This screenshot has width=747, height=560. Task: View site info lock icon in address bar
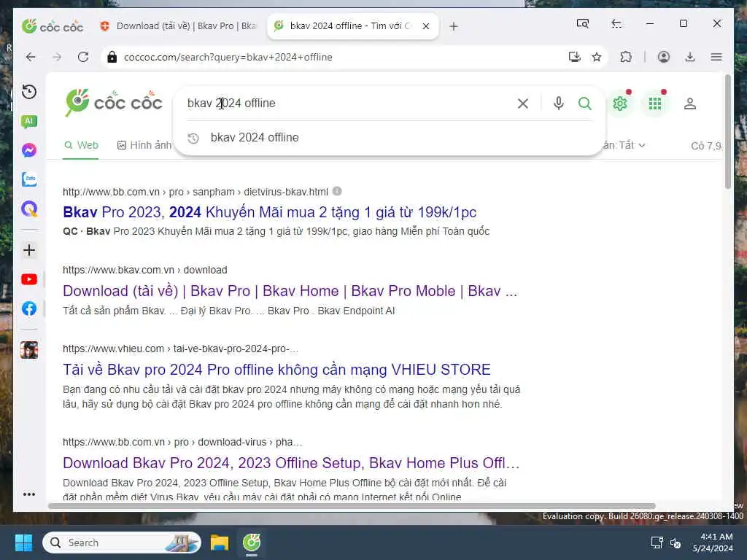112,57
